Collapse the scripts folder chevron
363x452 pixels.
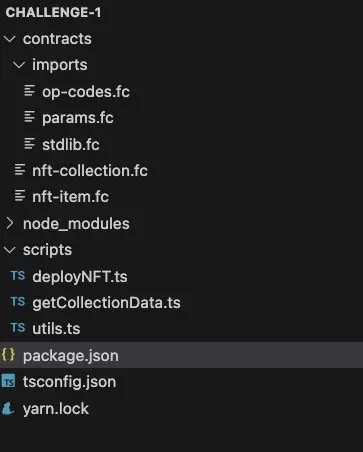pos(9,250)
